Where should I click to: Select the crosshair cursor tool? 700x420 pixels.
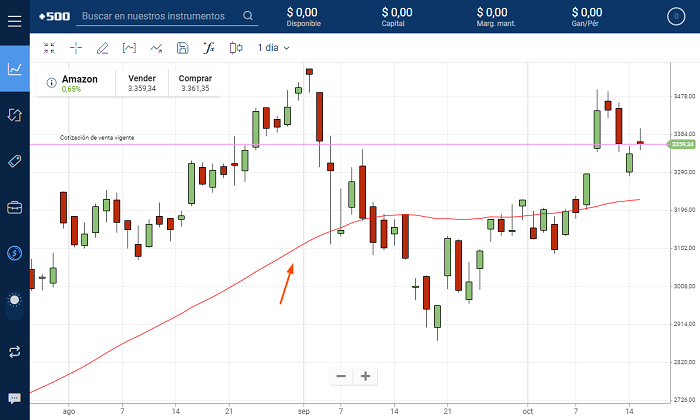pyautogui.click(x=76, y=48)
